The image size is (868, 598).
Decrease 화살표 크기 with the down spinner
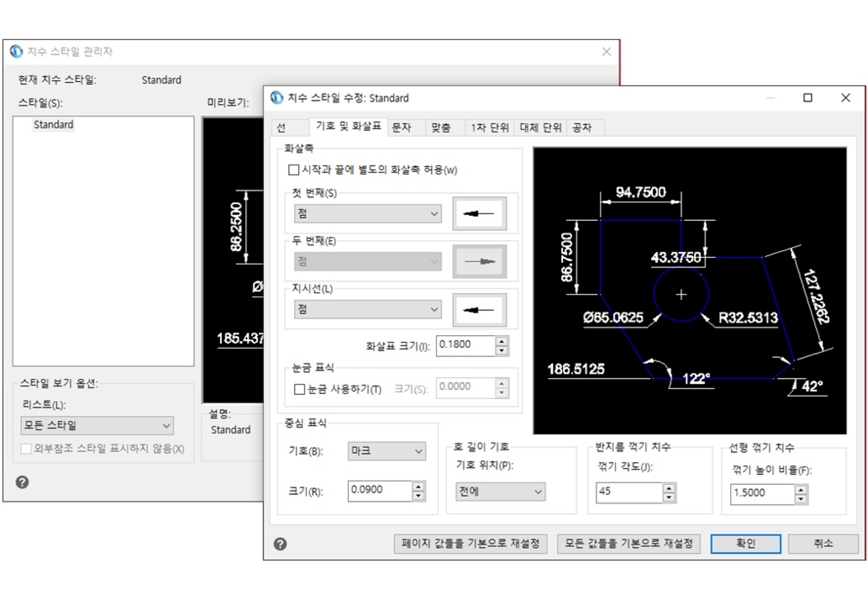point(501,351)
